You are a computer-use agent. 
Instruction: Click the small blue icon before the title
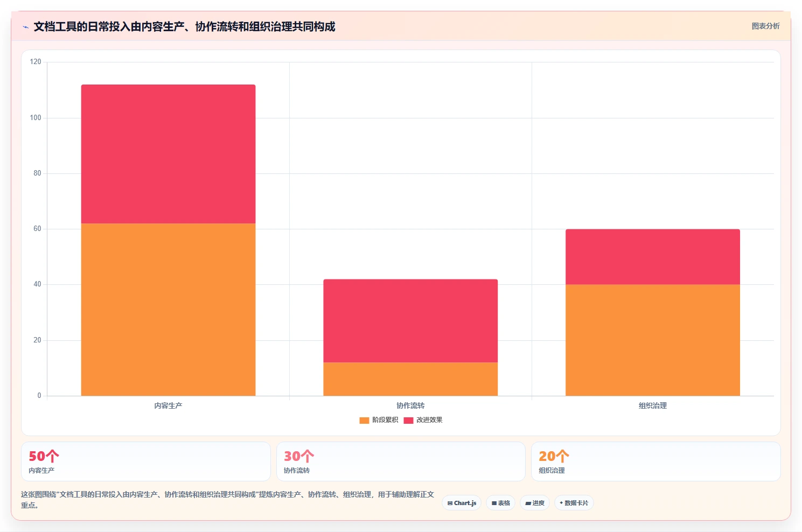pos(25,27)
